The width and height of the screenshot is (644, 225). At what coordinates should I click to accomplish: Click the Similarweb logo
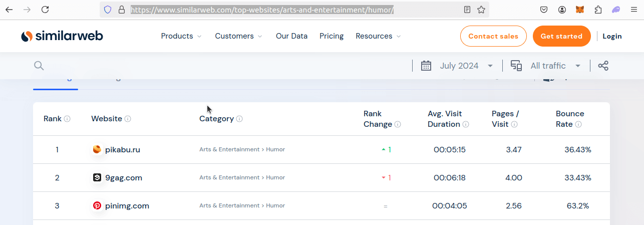pos(62,36)
